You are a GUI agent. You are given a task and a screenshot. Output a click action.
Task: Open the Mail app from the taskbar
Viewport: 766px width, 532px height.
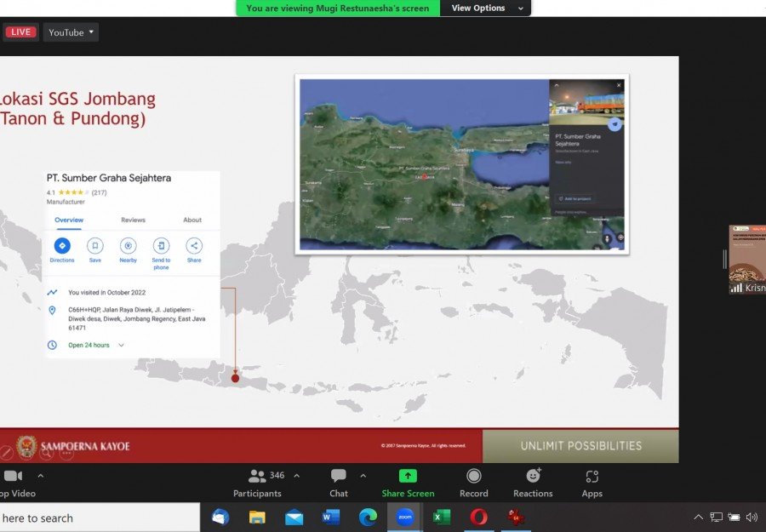pos(294,518)
